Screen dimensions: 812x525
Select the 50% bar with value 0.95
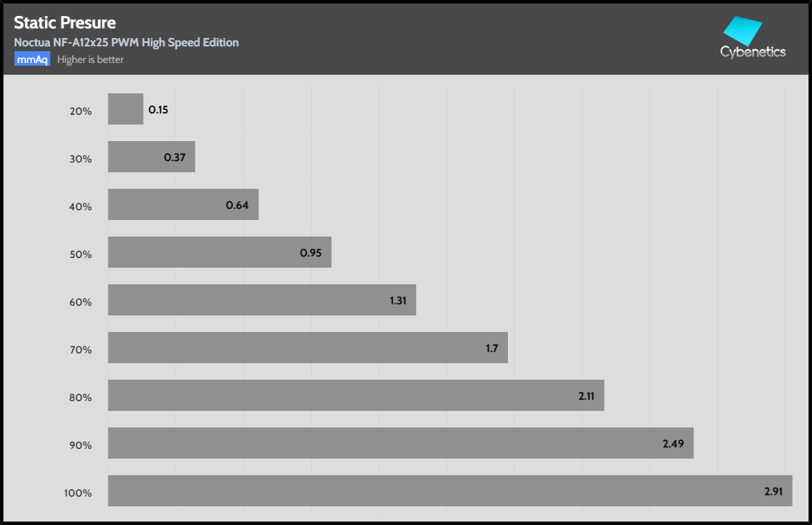point(219,252)
